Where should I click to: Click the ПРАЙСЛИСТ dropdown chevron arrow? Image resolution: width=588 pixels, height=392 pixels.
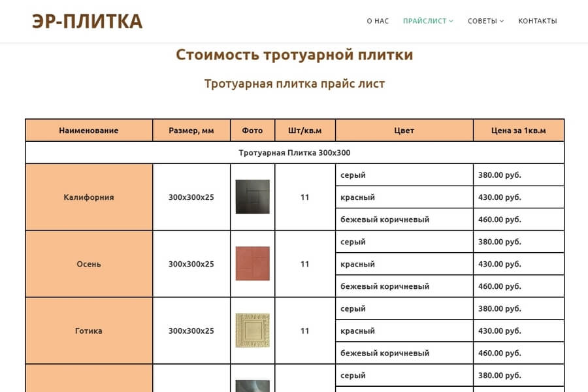[x=451, y=22]
